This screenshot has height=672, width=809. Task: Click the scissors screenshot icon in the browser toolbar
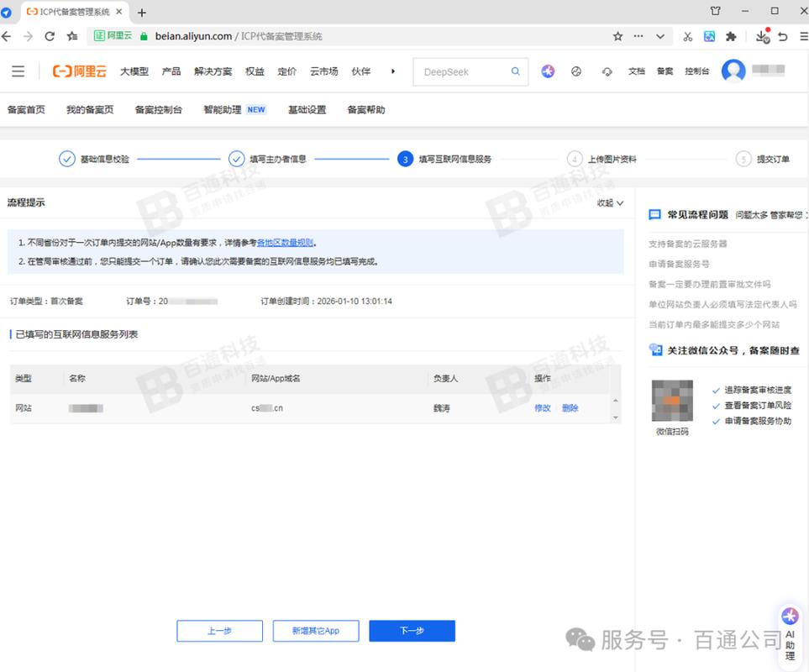point(688,36)
